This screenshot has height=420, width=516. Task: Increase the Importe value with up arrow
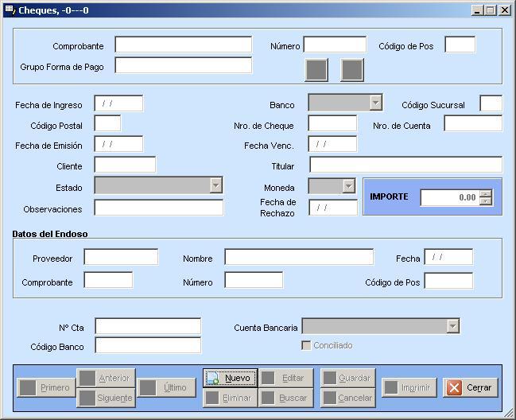click(486, 193)
